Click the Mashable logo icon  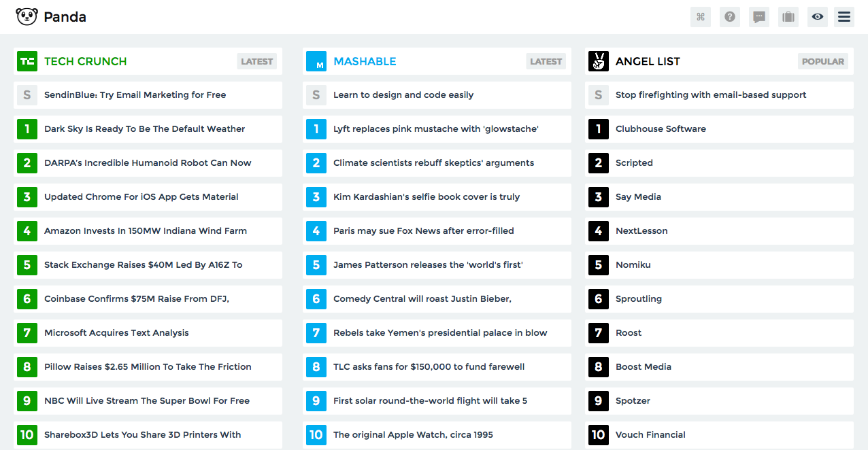click(316, 61)
